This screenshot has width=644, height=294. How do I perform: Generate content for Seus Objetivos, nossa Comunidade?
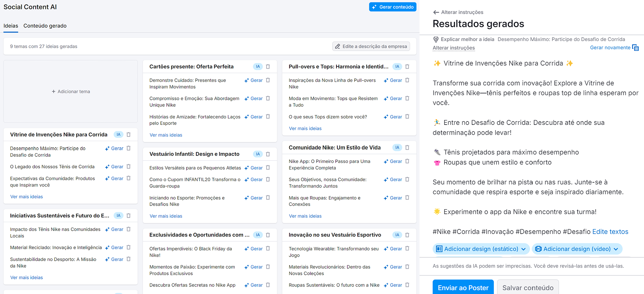393,179
